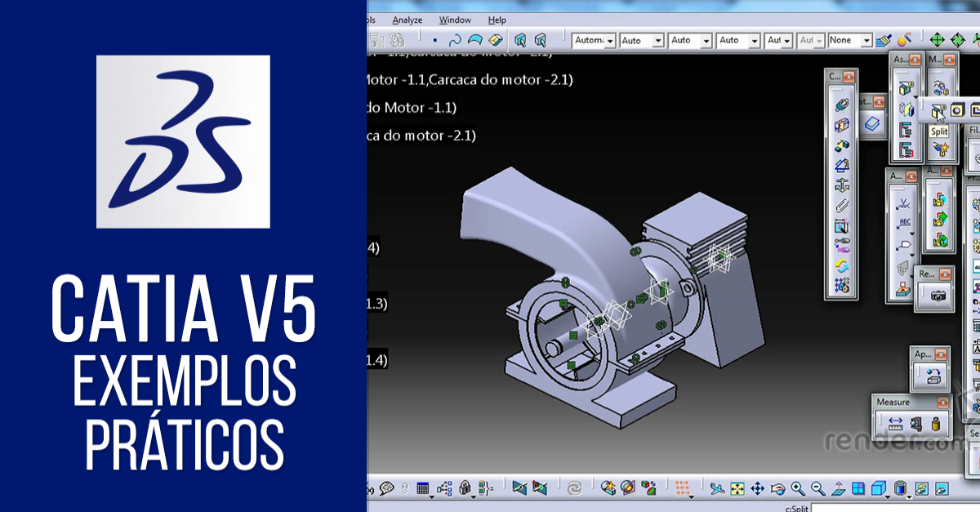
Task: Open the Help menu
Action: (x=497, y=20)
